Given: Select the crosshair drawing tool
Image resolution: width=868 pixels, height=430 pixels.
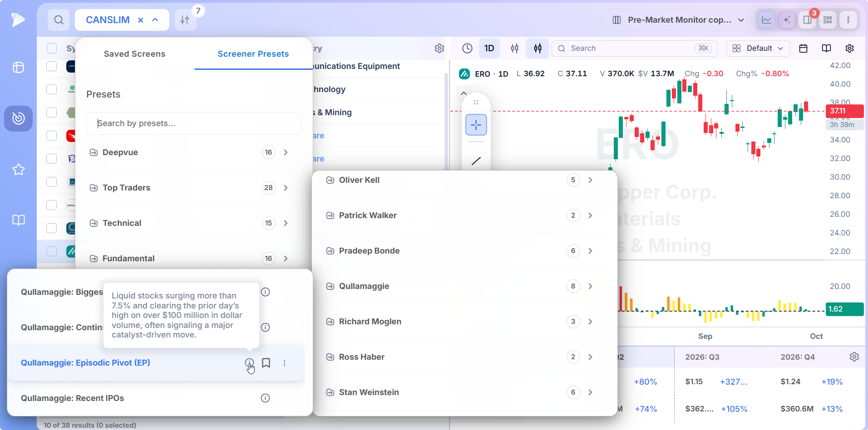Looking at the screenshot, I should click(476, 125).
